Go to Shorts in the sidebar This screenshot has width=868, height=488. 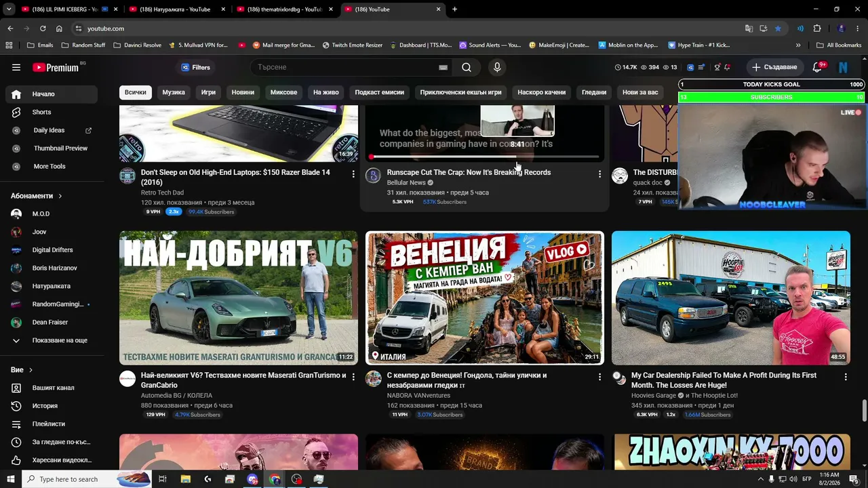[x=52, y=112]
